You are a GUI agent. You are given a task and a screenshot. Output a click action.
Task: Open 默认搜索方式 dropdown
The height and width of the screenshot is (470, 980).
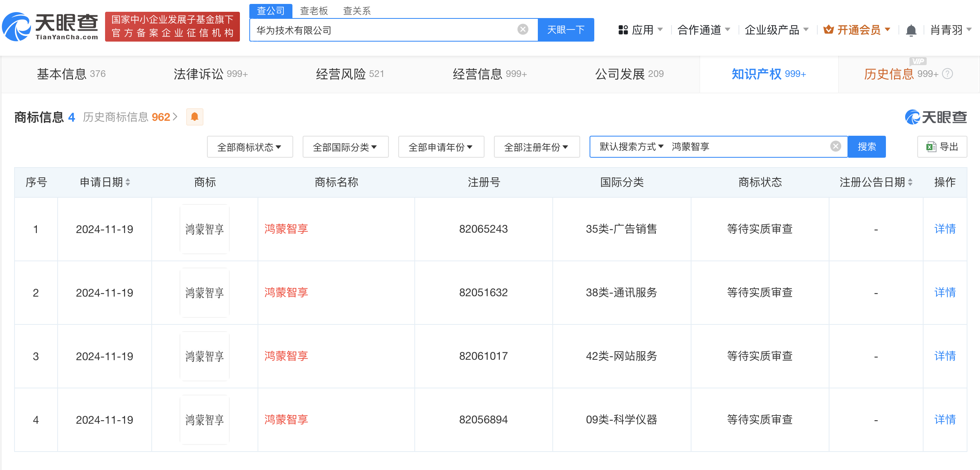(x=631, y=147)
